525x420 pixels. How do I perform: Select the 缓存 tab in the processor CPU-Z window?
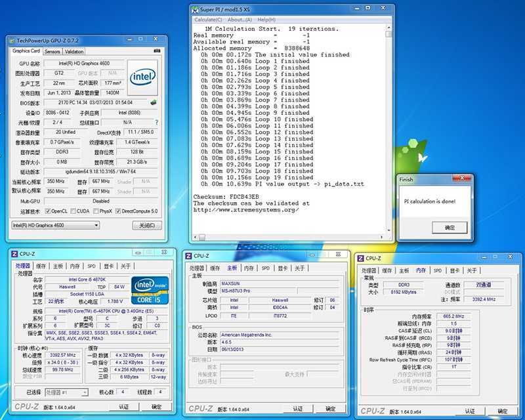click(x=41, y=266)
